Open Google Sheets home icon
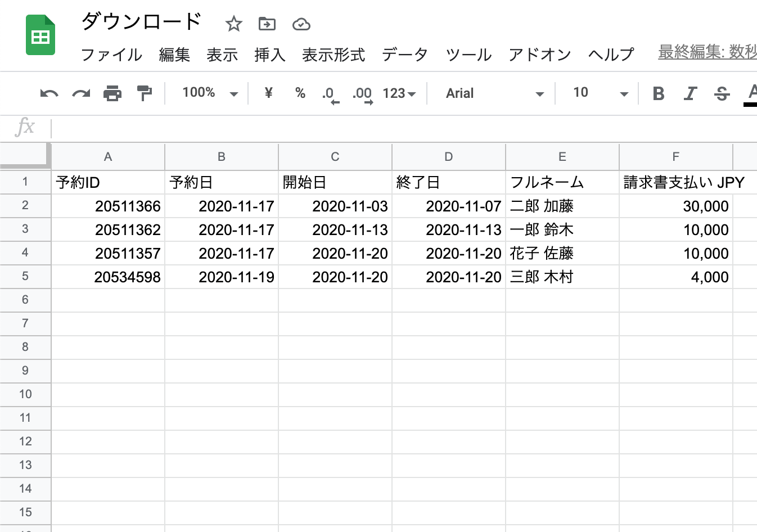 coord(40,36)
